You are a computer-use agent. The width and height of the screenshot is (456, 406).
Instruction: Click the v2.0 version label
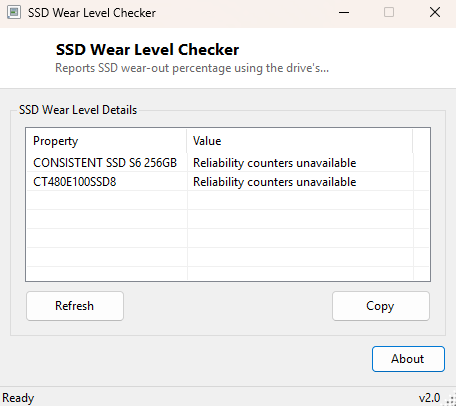click(429, 398)
